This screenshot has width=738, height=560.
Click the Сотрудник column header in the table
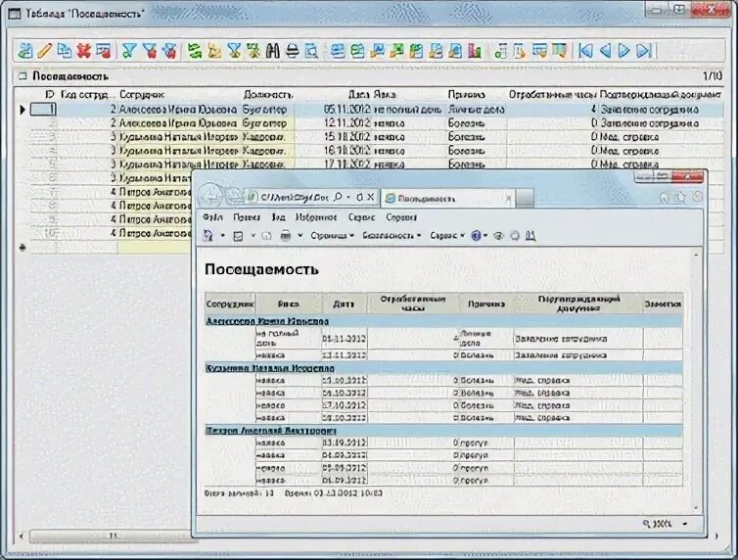[142, 95]
